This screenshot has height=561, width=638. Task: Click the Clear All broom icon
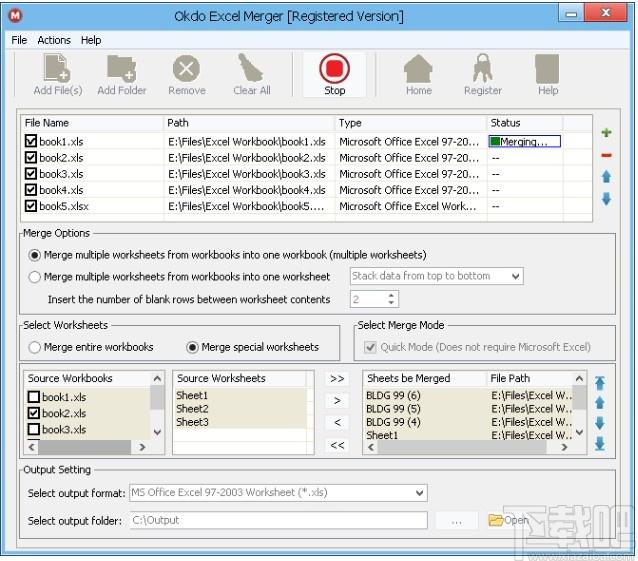(x=250, y=68)
